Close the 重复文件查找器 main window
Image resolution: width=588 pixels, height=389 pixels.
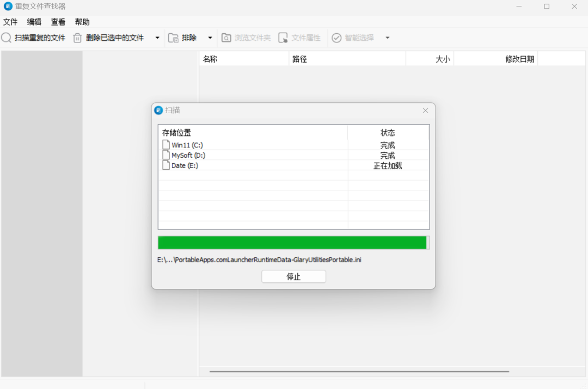[x=574, y=7]
